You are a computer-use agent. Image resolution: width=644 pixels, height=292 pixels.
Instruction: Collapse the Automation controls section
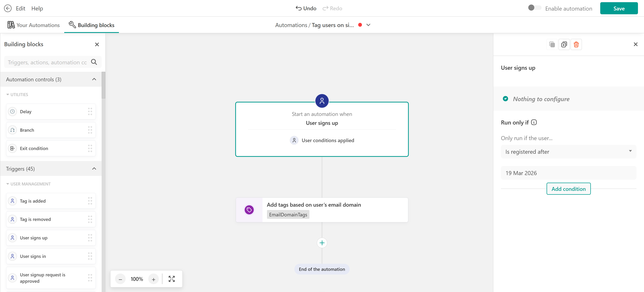pyautogui.click(x=94, y=79)
